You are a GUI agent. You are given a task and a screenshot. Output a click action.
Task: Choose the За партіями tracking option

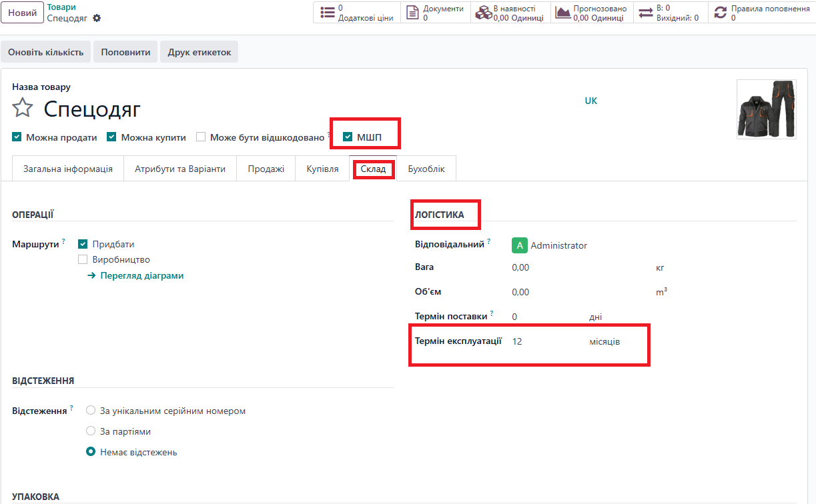click(91, 431)
